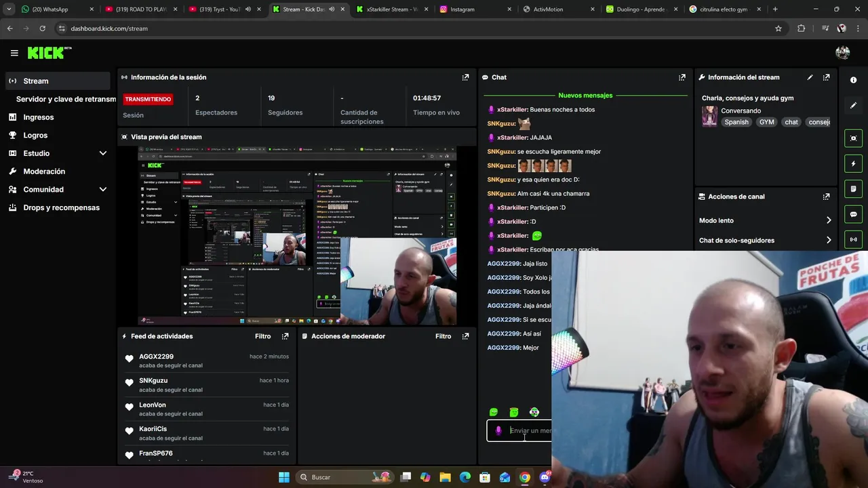Click the TRANSMITIENDO status badge
868x488 pixels.
coord(148,99)
